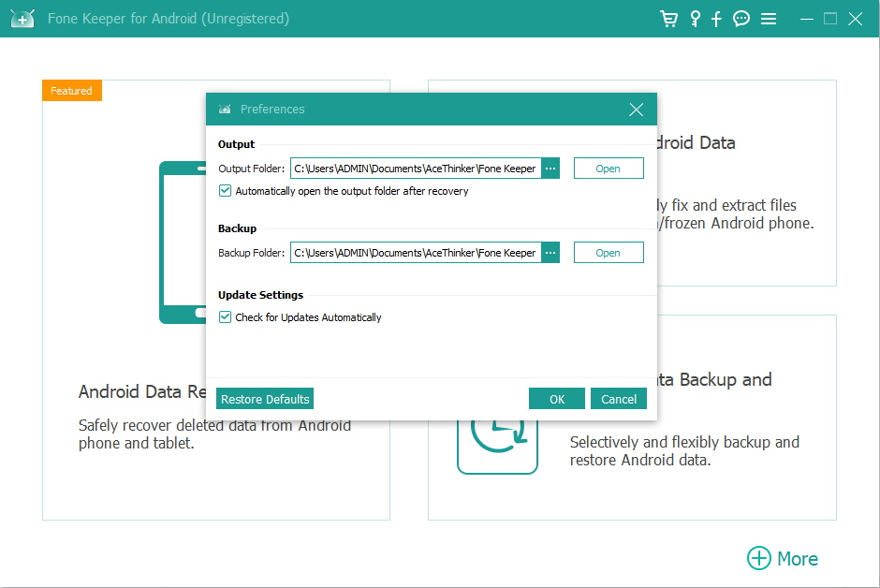
Task: Close the Preferences dialog with X
Action: coord(636,110)
